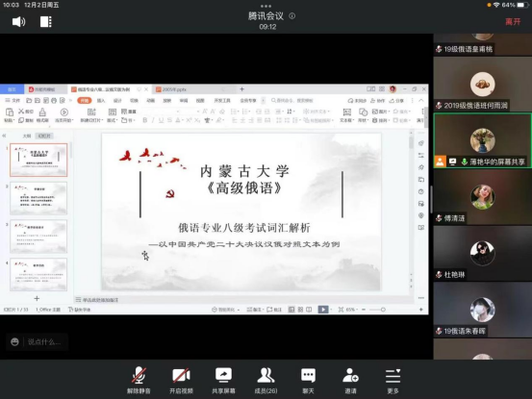Select 蒲艳华的屏幕共享 participant tile
The height and width of the screenshot is (399, 532).
[483, 140]
